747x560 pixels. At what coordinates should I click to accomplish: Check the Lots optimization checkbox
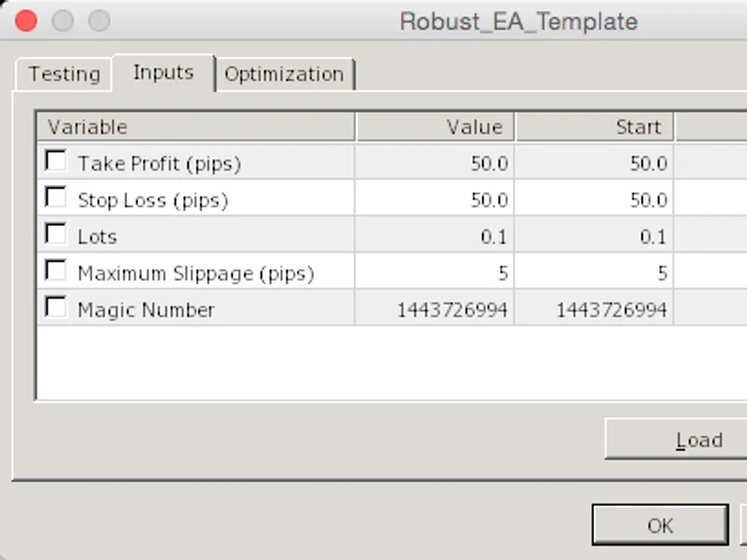[x=56, y=234]
